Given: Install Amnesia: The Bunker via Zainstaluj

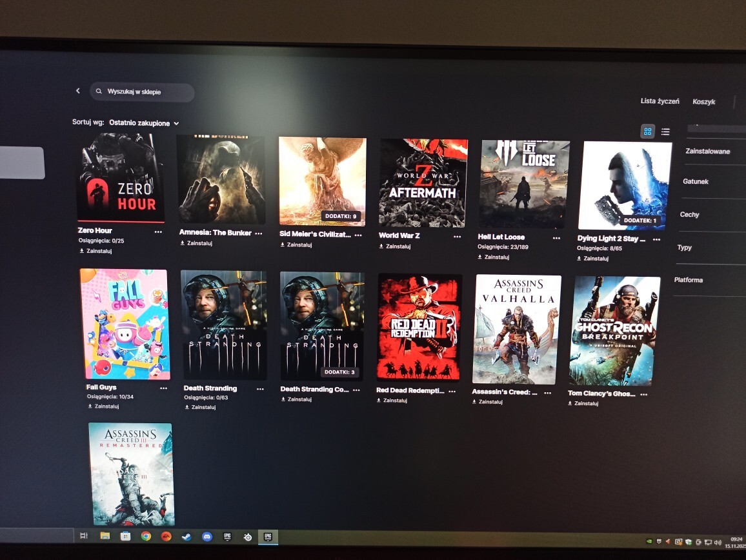Looking at the screenshot, I should pos(196,243).
